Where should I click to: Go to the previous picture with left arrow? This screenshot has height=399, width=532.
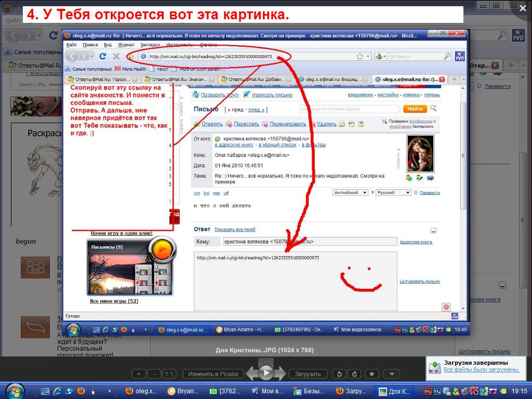tap(252, 374)
